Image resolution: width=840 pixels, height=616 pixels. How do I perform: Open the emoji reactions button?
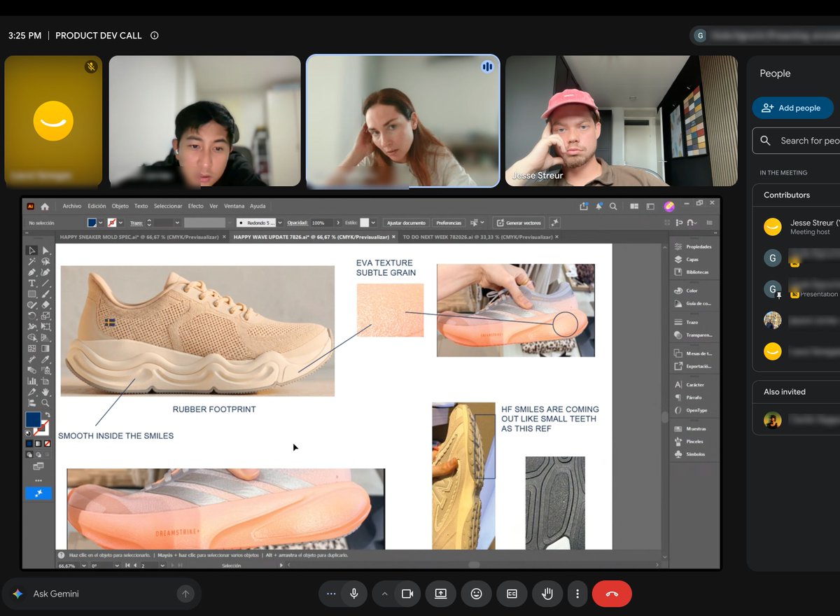[476, 594]
